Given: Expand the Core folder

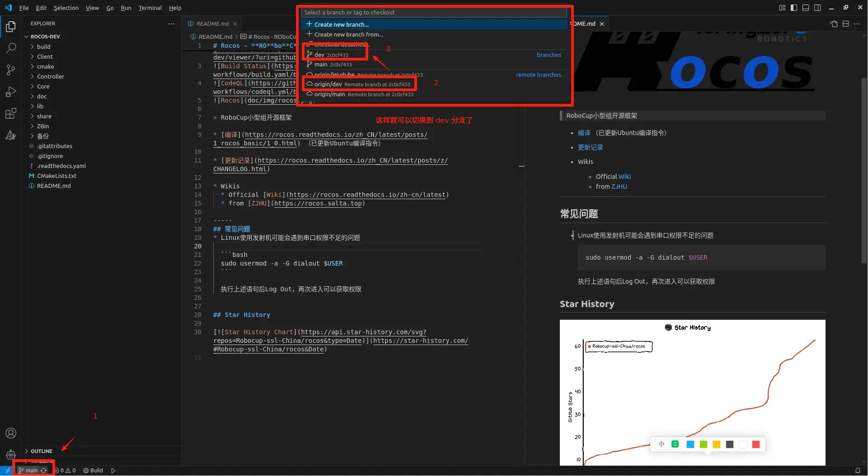Looking at the screenshot, I should 102,86.
